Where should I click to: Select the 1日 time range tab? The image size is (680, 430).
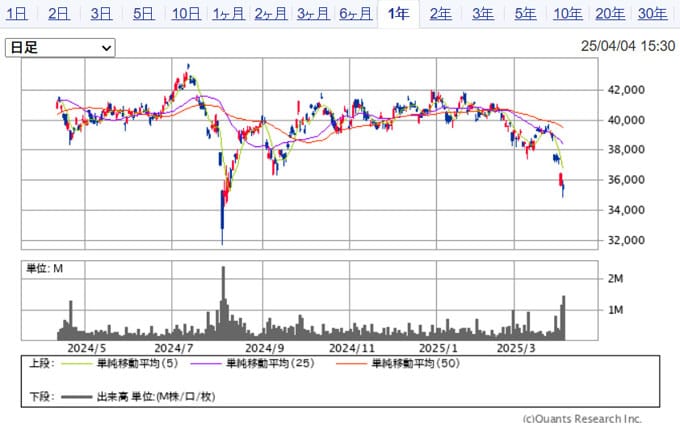[x=17, y=14]
